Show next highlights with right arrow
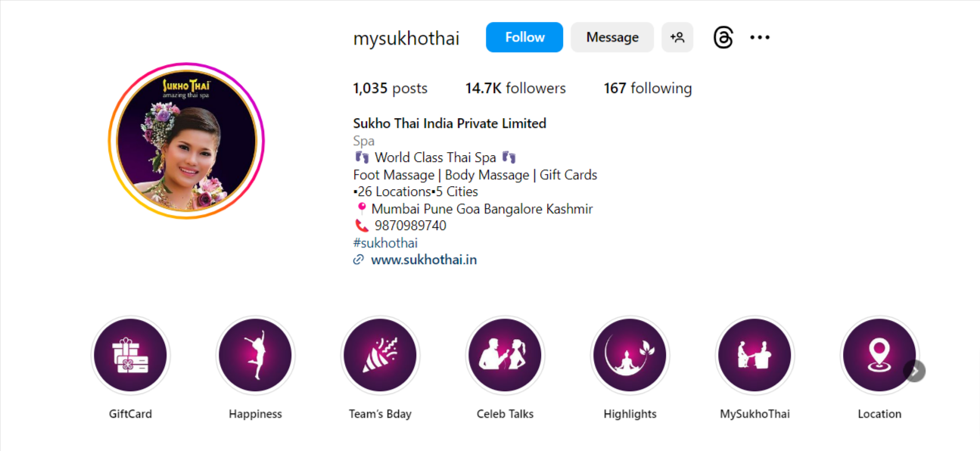Image resolution: width=980 pixels, height=451 pixels. [914, 371]
